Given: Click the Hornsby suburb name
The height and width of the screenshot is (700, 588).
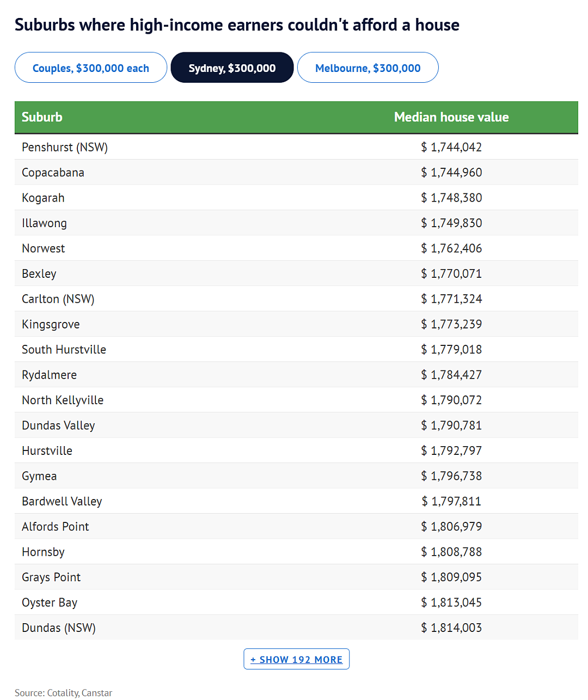Looking at the screenshot, I should (x=43, y=552).
